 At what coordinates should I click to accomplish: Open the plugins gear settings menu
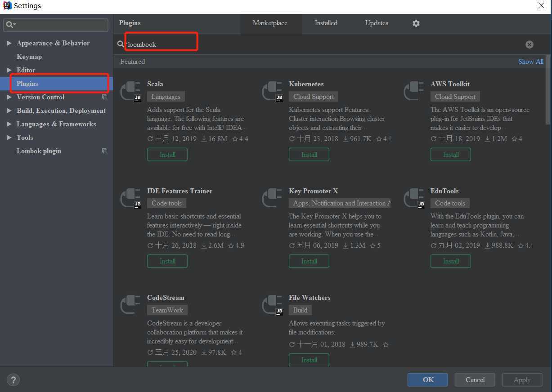point(416,23)
